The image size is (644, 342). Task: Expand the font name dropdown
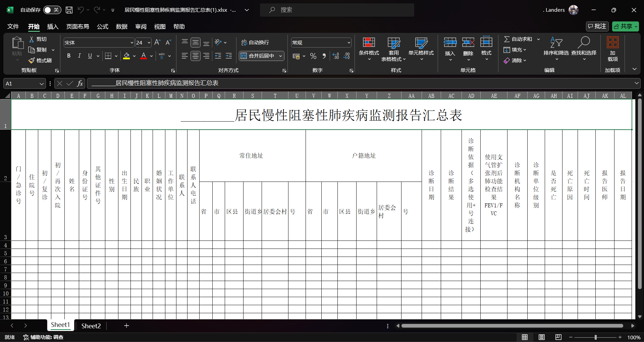pyautogui.click(x=132, y=43)
